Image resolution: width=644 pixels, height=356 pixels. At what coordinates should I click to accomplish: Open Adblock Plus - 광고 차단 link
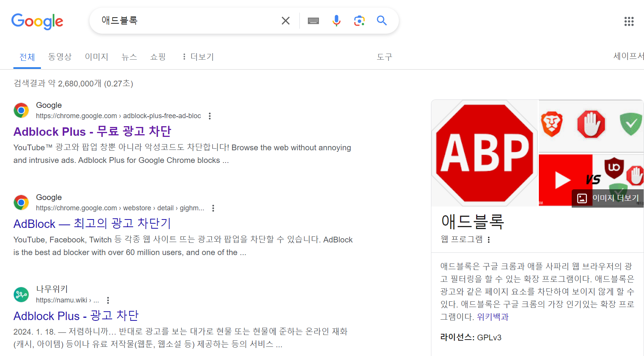(76, 315)
